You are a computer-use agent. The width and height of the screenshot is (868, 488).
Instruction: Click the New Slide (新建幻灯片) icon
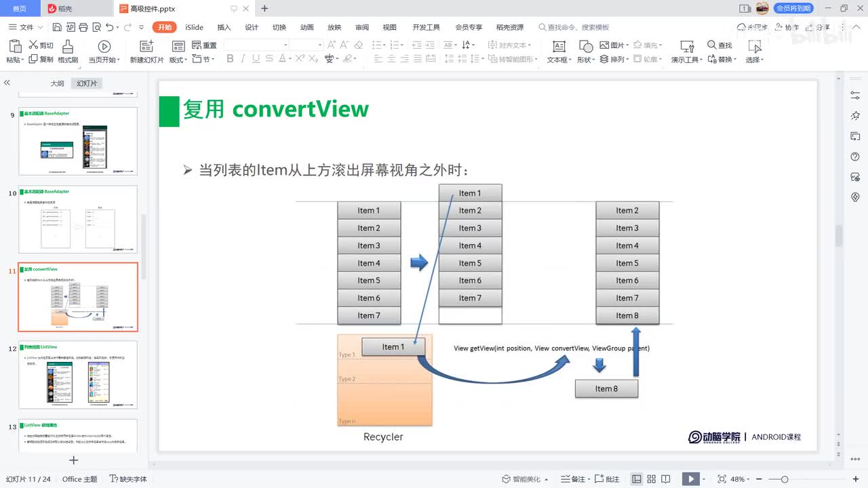(x=146, y=46)
